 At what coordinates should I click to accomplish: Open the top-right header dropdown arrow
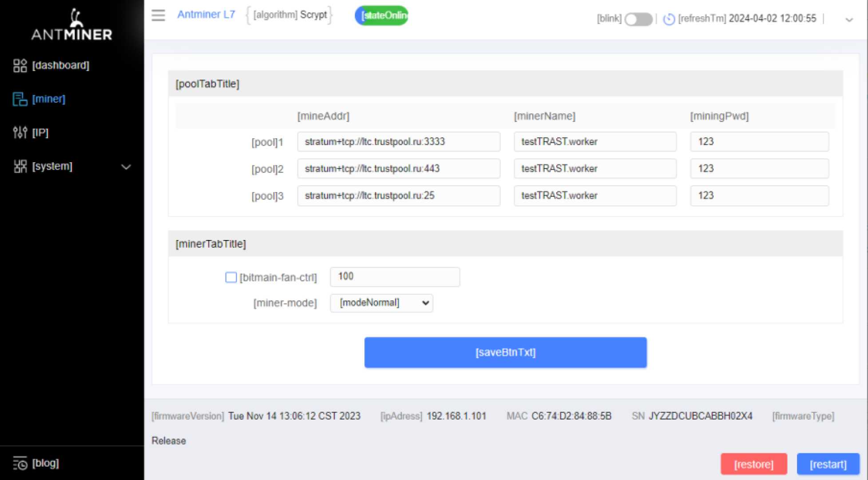click(x=849, y=20)
